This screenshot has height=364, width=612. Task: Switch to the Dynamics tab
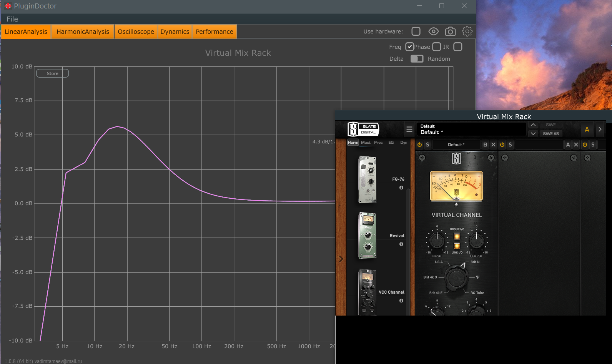tap(175, 32)
